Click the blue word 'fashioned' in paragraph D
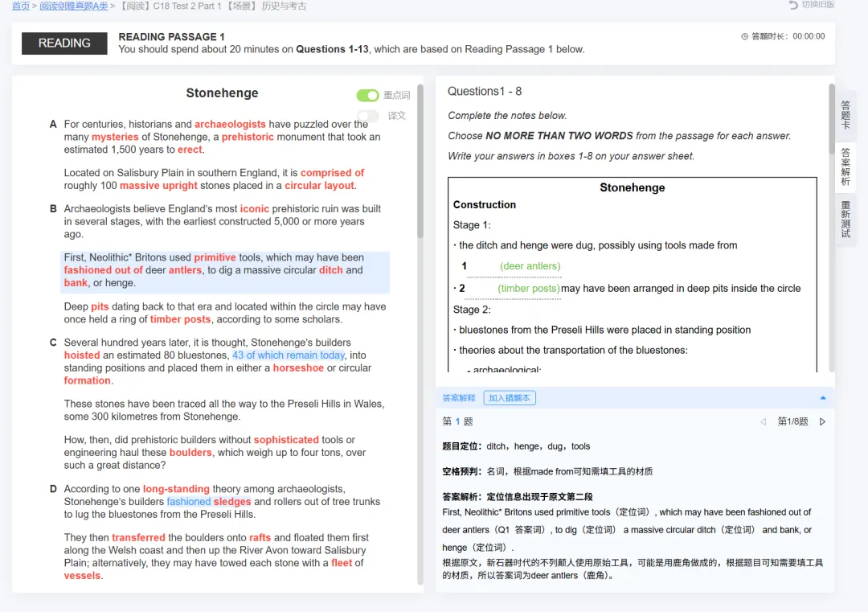The height and width of the screenshot is (612, 868). click(x=189, y=502)
